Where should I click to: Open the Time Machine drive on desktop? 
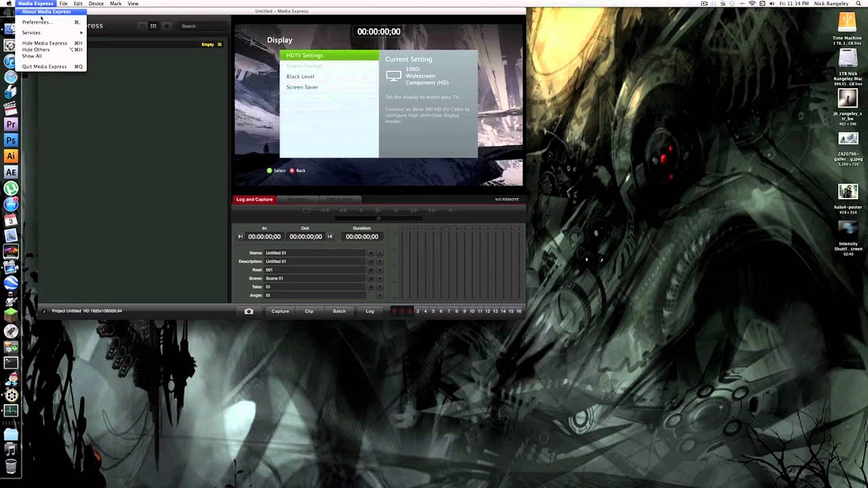847,22
